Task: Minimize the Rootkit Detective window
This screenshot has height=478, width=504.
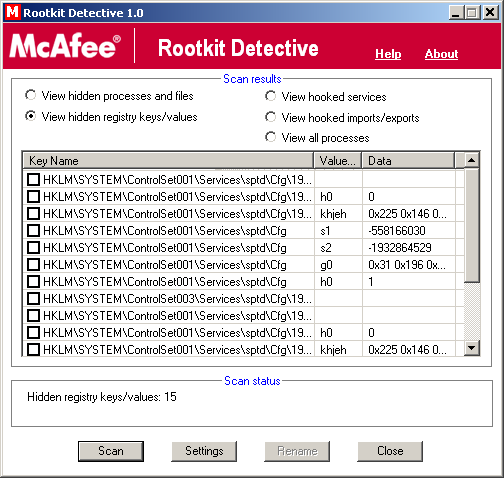Action: [x=455, y=13]
